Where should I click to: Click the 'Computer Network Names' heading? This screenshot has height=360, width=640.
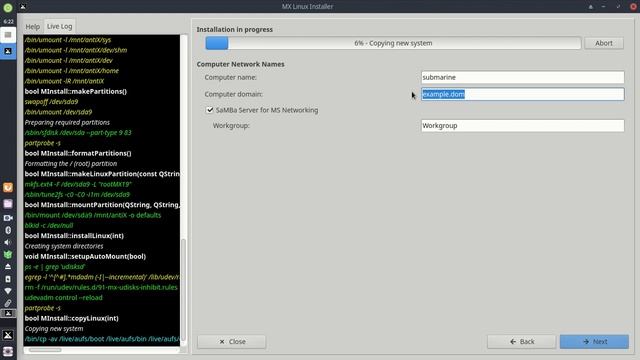pos(240,64)
